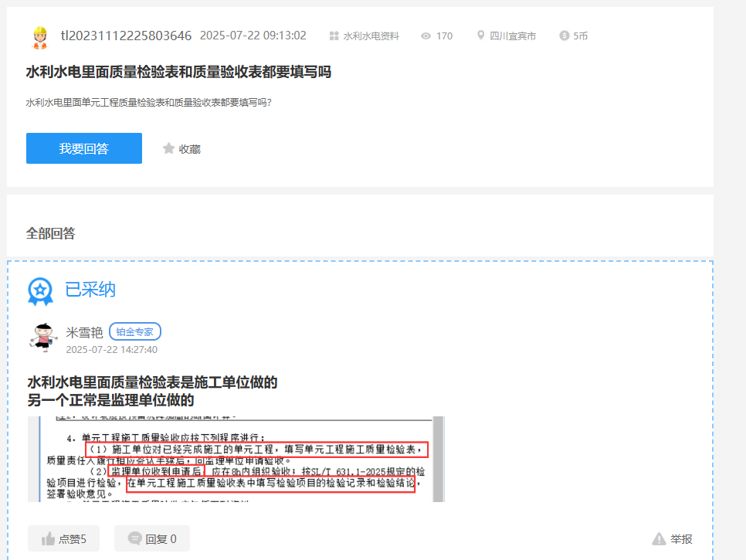The image size is (746, 560).
Task: Click the coin icon next to 5币
Action: tap(564, 36)
